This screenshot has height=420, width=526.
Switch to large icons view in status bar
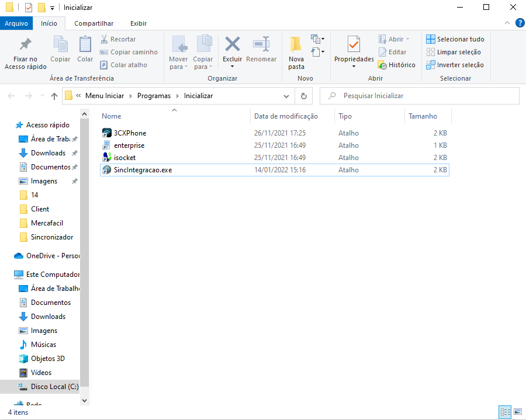coord(518,412)
